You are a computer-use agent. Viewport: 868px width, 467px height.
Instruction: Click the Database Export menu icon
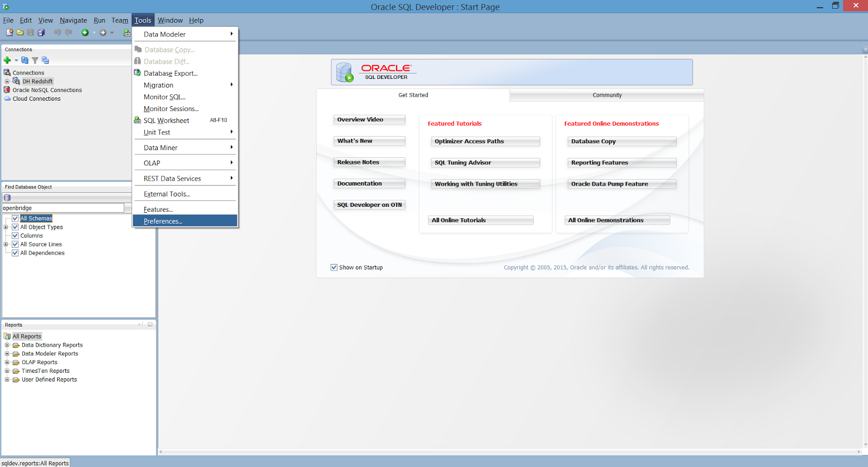click(x=138, y=73)
